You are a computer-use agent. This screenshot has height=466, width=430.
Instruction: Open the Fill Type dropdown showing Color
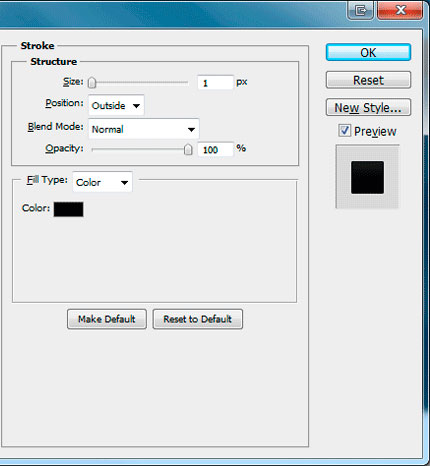coord(102,182)
